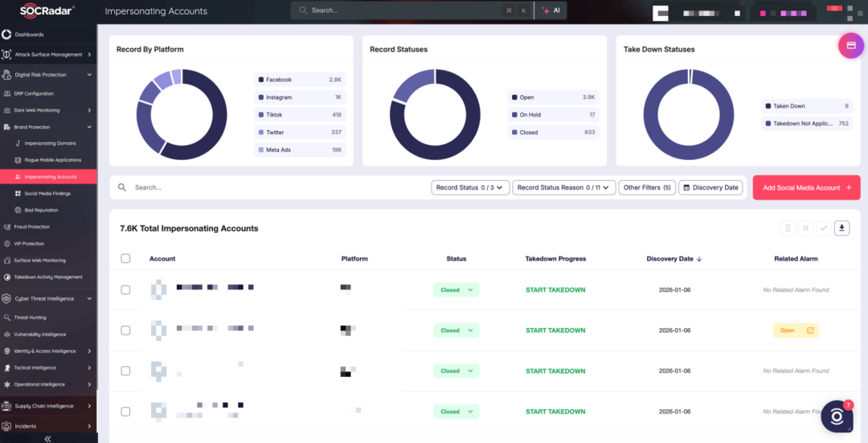Open the Closed status dropdown in first row
The height and width of the screenshot is (443, 868).
click(x=456, y=290)
